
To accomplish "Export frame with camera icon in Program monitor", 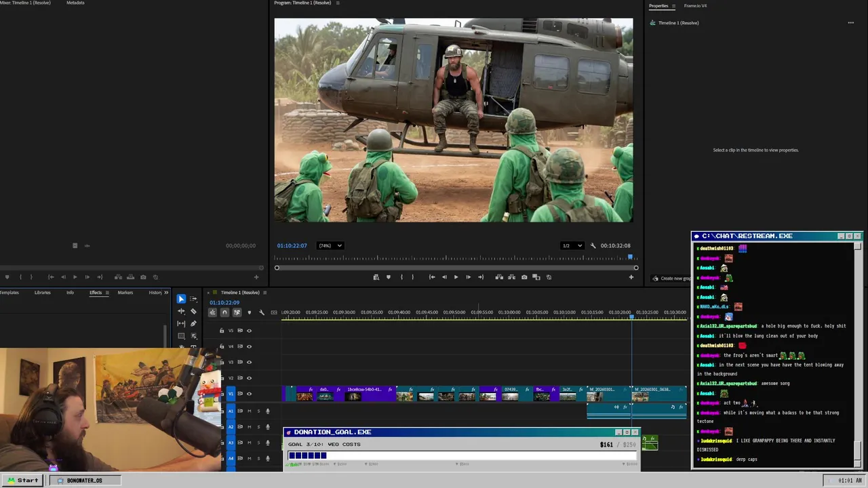I will 524,277.
